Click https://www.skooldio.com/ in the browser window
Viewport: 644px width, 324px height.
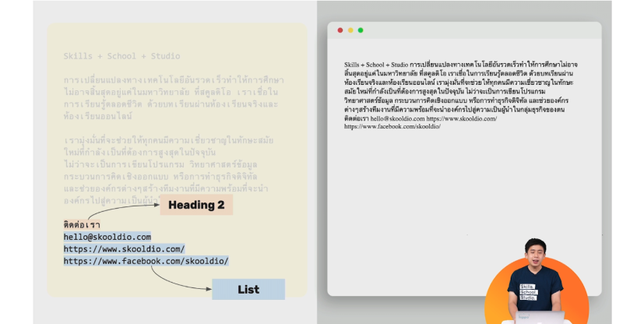pos(462,118)
